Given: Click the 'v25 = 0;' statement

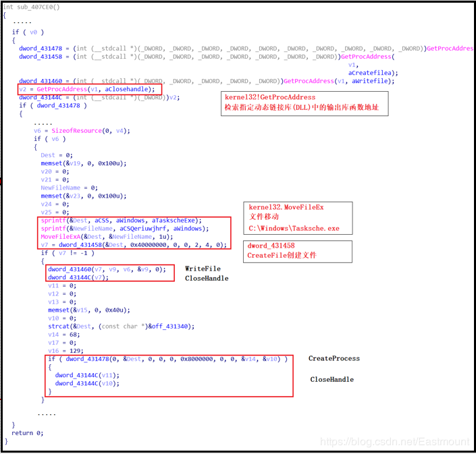Looking at the screenshot, I should tap(55, 212).
